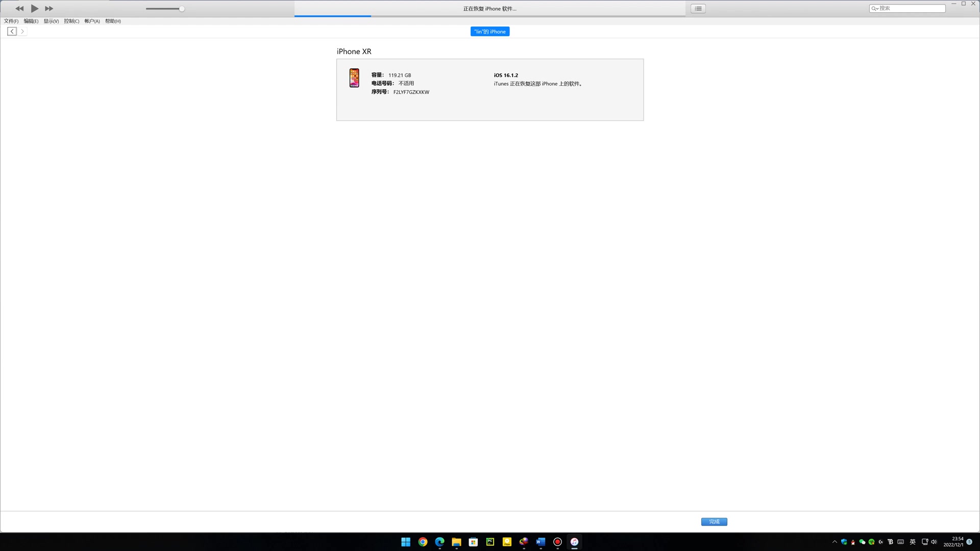Click the 电话号码 不适用 entry
980x551 pixels.
click(393, 84)
